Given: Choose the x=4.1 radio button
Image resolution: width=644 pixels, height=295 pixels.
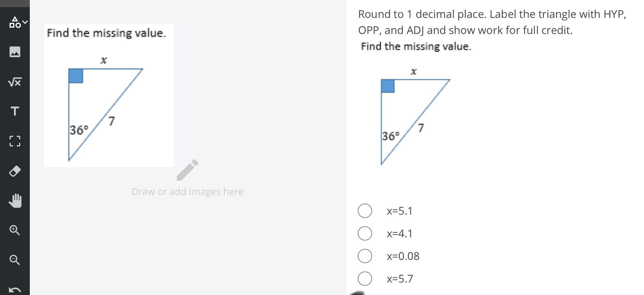Looking at the screenshot, I should 365,233.
